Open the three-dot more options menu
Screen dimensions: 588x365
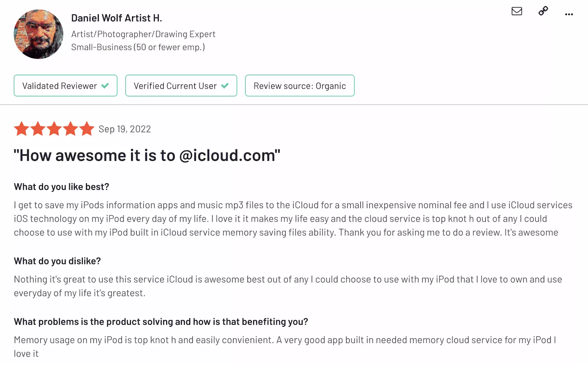point(569,14)
